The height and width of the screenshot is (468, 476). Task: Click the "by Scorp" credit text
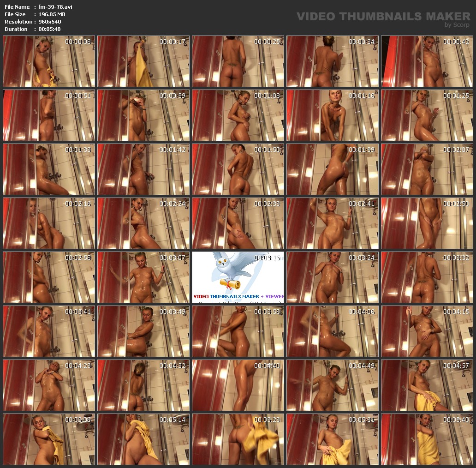click(x=457, y=25)
